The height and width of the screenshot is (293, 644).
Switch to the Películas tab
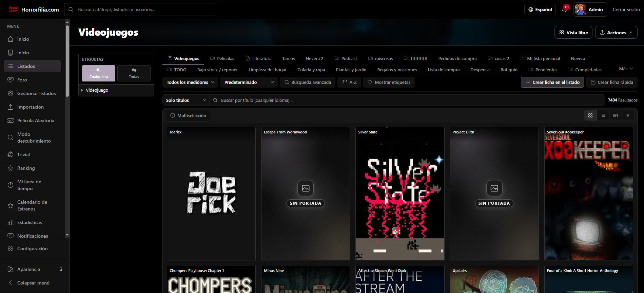222,58
